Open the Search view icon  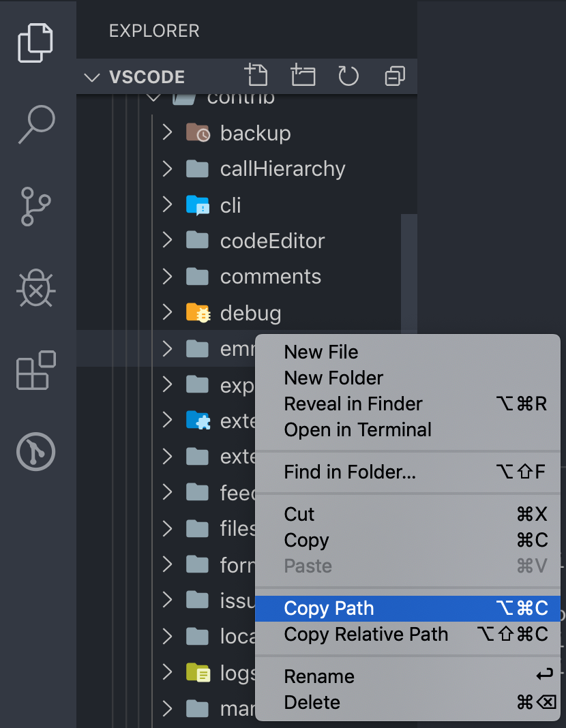(x=37, y=125)
